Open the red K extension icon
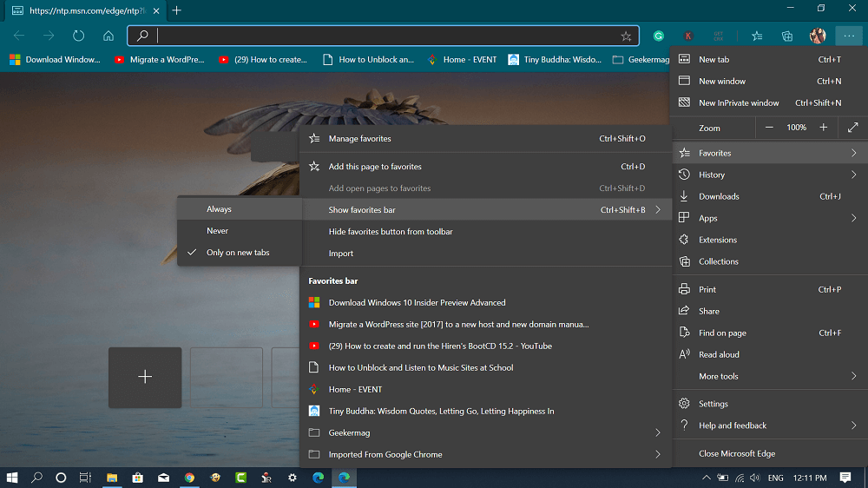Image resolution: width=868 pixels, height=488 pixels. [688, 36]
